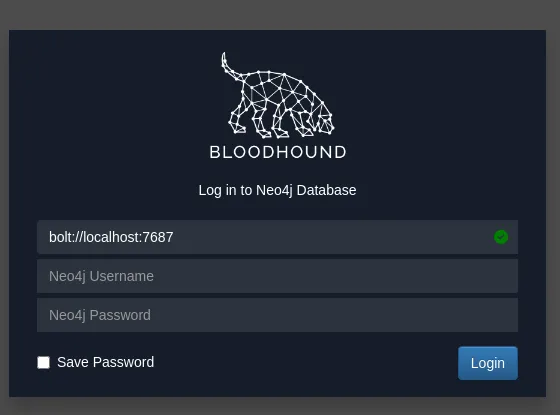560x415 pixels.
Task: Click the BLOODHOUND wordmark text
Action: pos(278,152)
